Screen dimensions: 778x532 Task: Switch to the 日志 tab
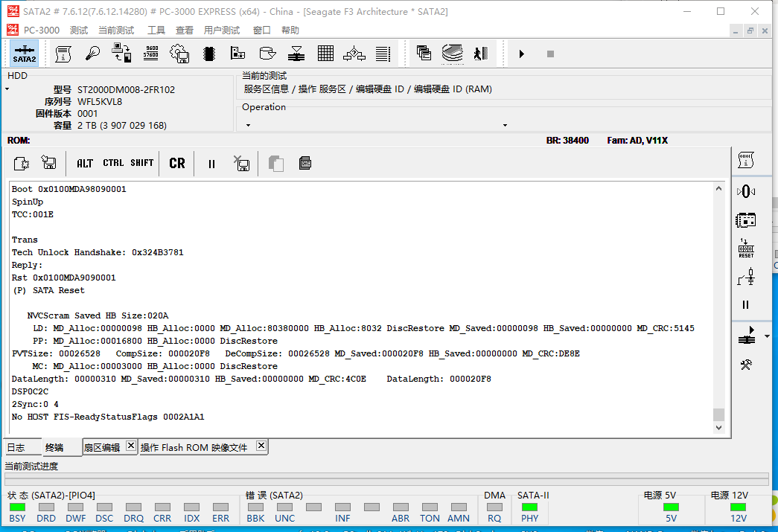(16, 447)
